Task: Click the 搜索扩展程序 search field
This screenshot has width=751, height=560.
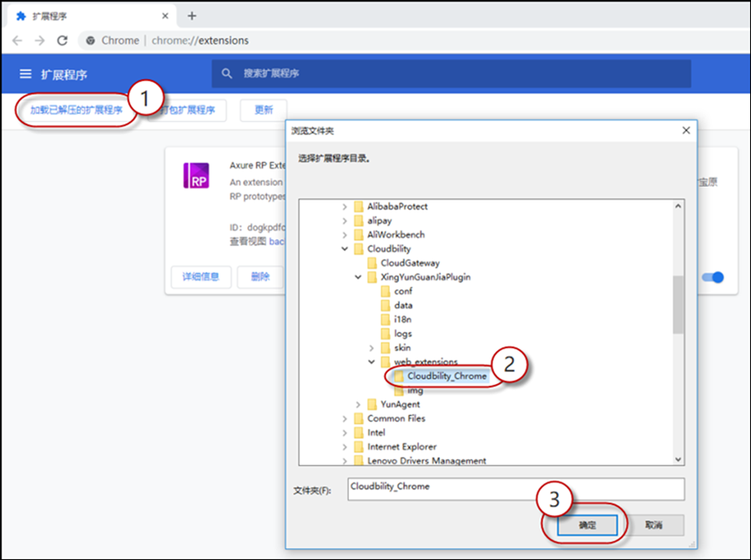Action: [x=451, y=73]
